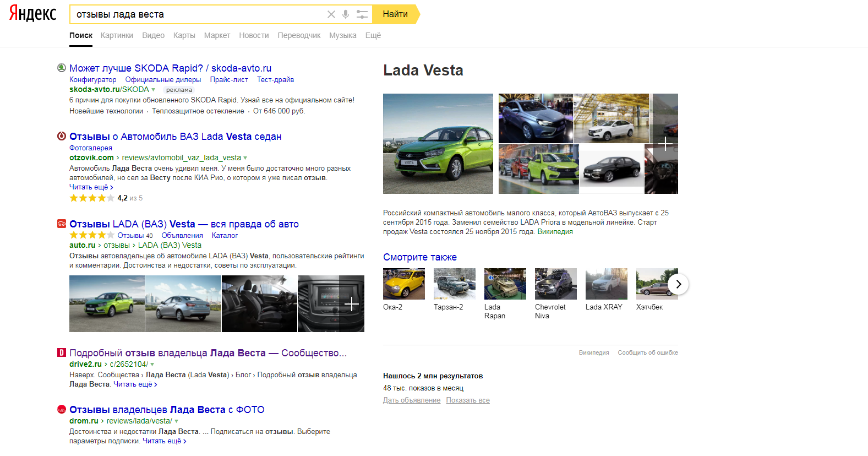Expand drive2 snippet with Читать ещё
This screenshot has height=456, width=868.
[135, 384]
